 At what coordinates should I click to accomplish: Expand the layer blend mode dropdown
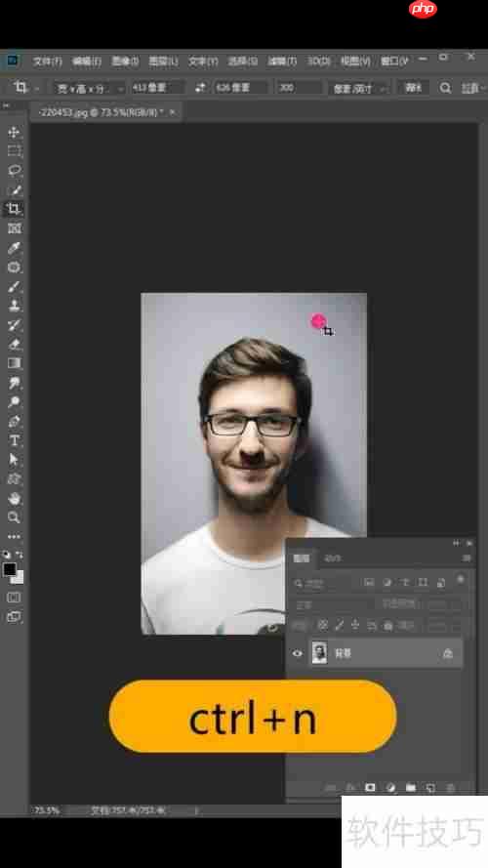click(329, 604)
